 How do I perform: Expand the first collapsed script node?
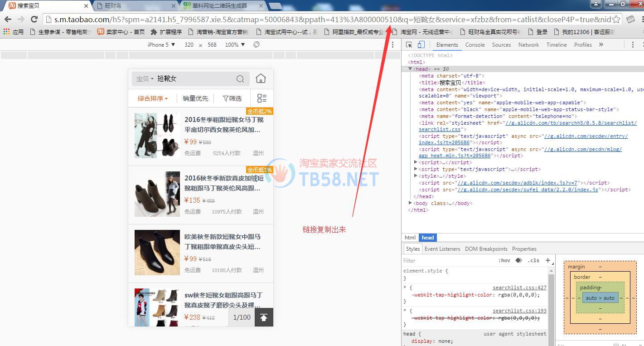point(416,162)
